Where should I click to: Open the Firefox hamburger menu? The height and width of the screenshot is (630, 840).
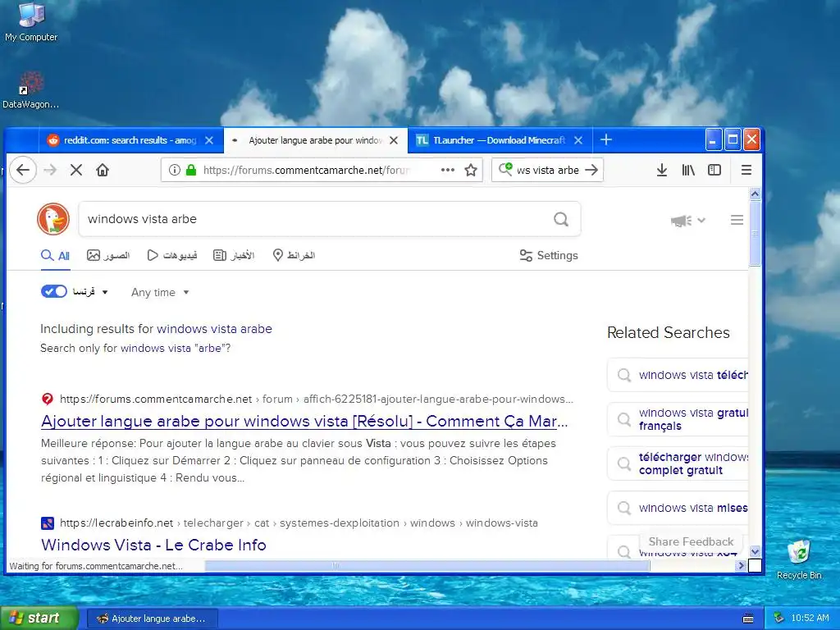pyautogui.click(x=746, y=170)
